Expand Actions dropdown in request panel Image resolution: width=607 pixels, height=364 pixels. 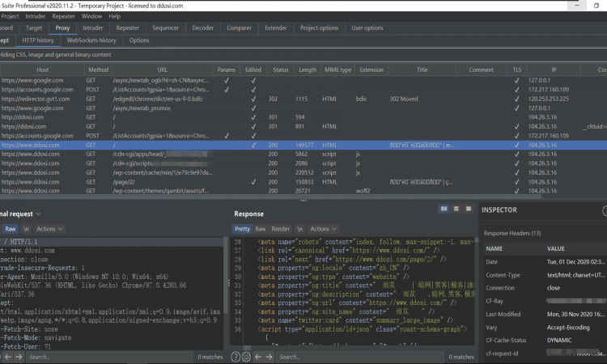[49, 229]
